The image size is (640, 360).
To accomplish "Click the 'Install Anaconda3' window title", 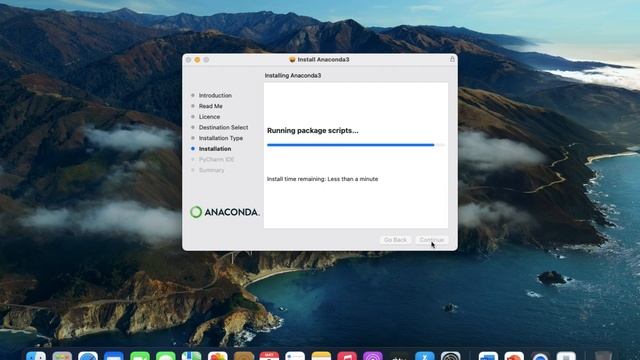I will coord(323,60).
